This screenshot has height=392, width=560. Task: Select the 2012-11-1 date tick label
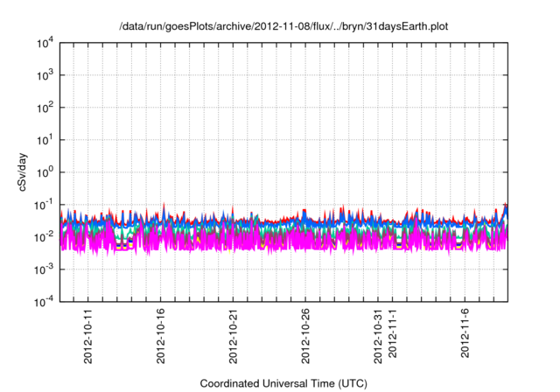click(394, 339)
